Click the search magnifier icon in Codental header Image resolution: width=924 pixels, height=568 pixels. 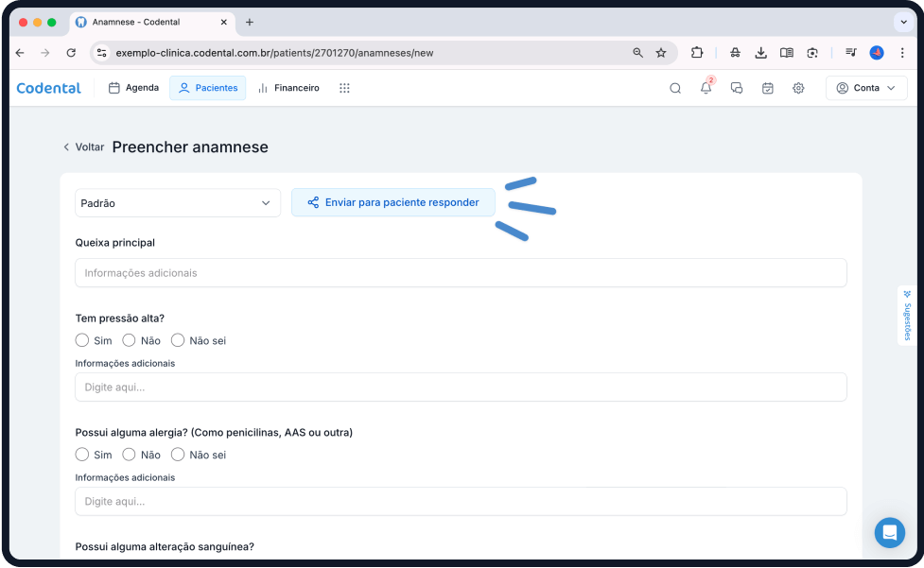675,88
